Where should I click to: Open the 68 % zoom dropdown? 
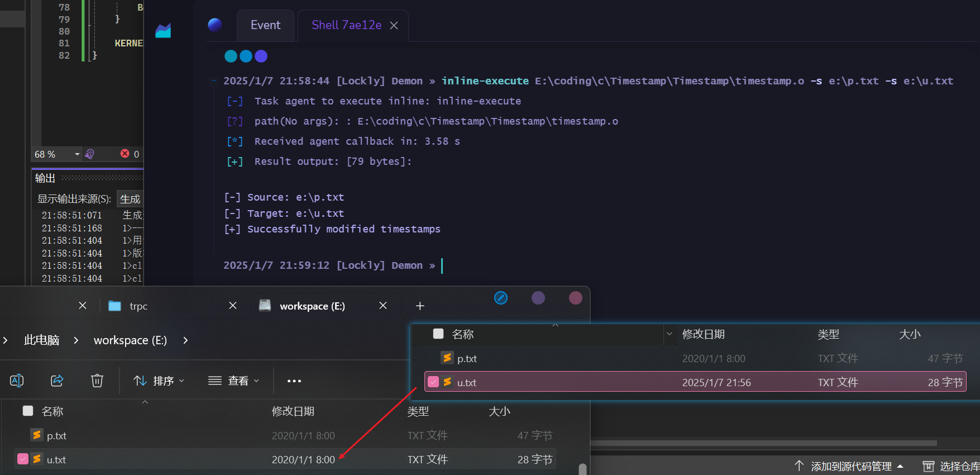tap(77, 154)
